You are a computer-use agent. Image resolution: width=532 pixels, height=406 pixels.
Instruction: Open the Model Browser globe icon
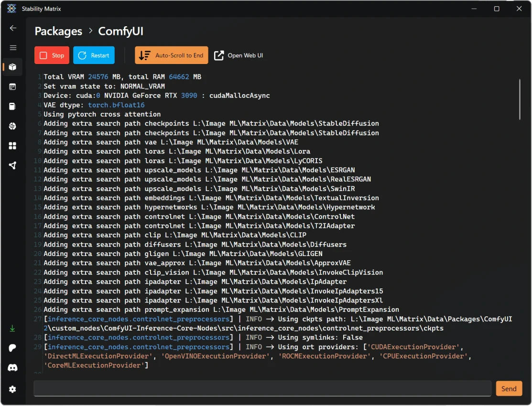[13, 126]
